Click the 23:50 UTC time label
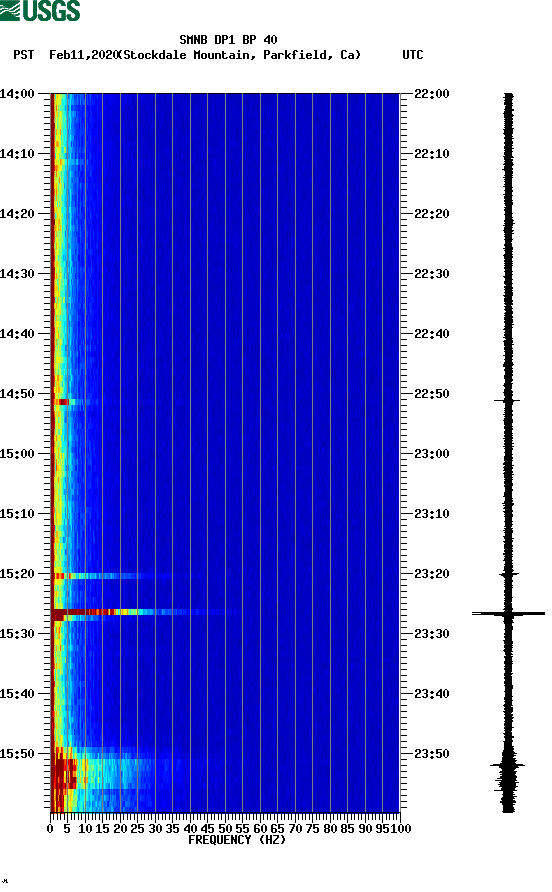This screenshot has height=892, width=552. tap(431, 754)
